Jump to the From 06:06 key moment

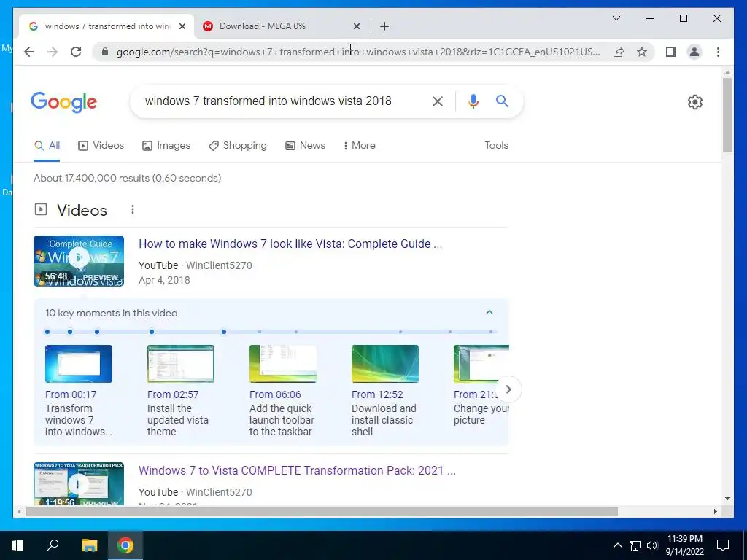pyautogui.click(x=275, y=394)
